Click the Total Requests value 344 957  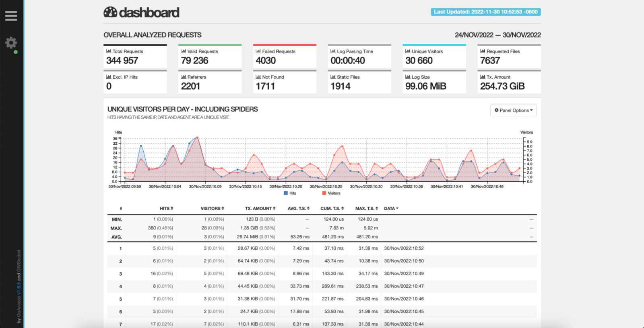[x=122, y=61]
